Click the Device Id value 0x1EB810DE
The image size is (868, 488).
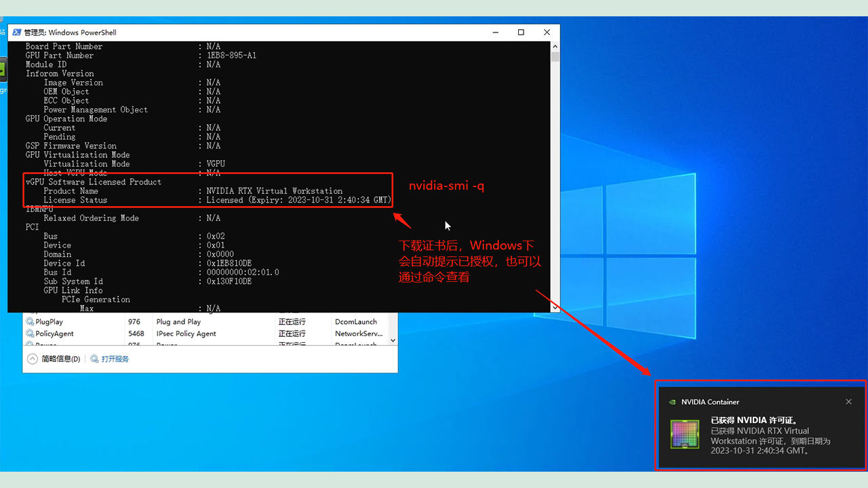point(229,263)
